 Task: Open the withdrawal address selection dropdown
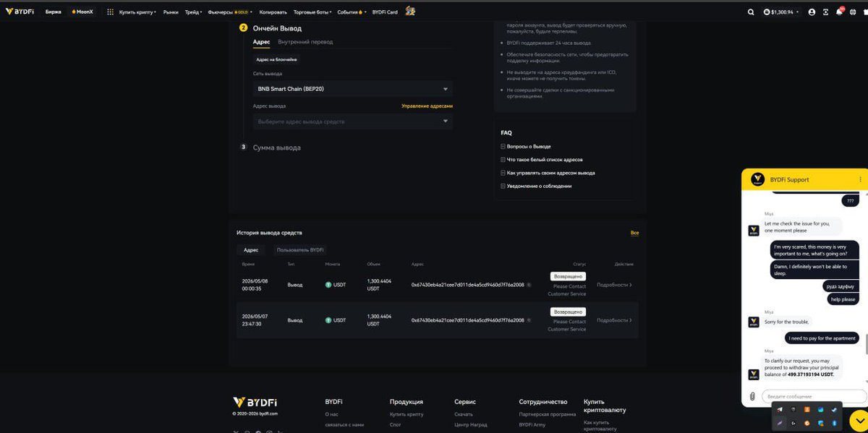pos(353,121)
